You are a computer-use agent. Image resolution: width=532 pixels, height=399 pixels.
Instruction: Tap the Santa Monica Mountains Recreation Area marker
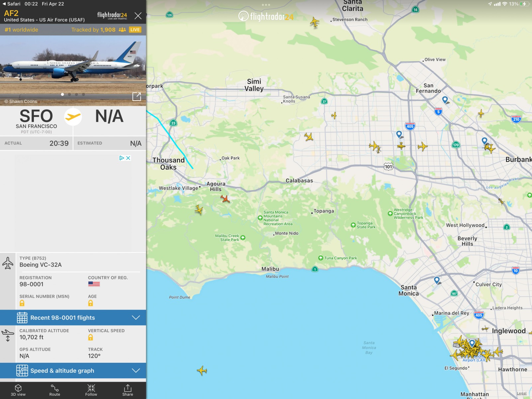point(260,218)
